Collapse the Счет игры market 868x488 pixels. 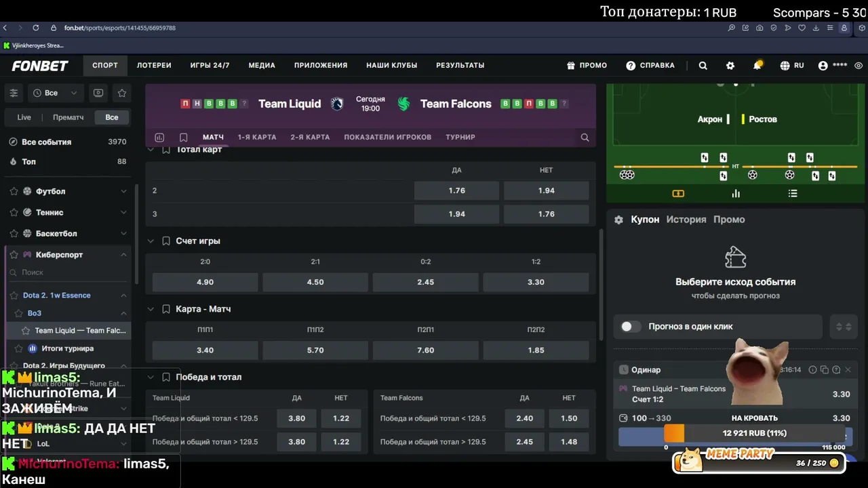pos(151,241)
